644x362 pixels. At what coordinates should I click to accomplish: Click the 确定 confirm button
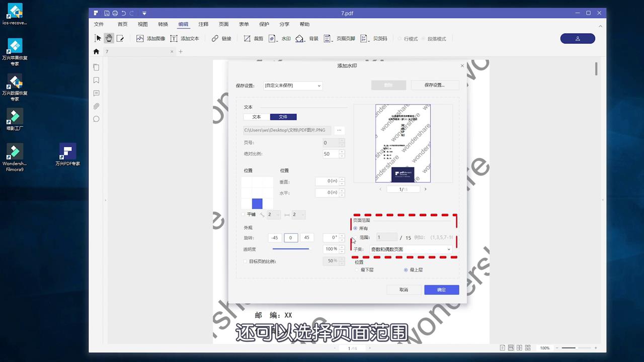coord(441,290)
